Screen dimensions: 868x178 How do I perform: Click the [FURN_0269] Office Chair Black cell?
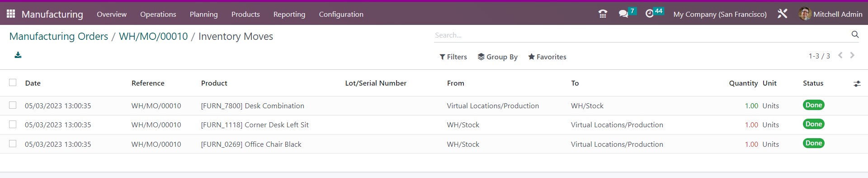click(x=251, y=144)
